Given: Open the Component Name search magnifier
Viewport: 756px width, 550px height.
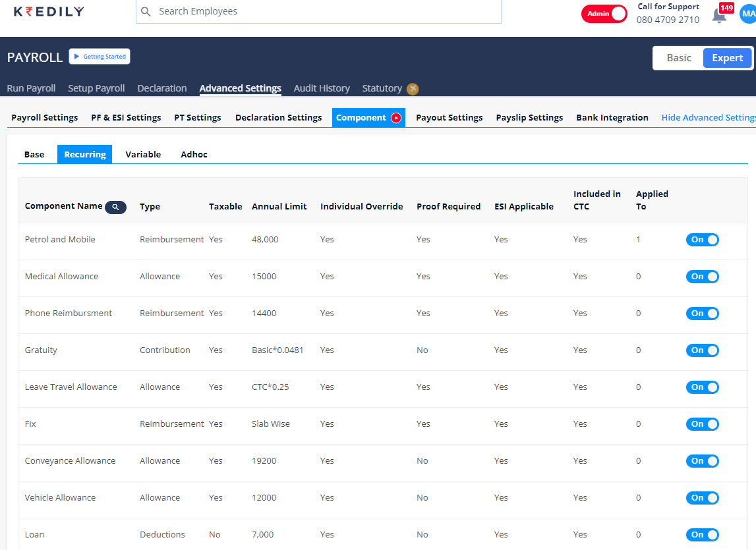Looking at the screenshot, I should [115, 207].
